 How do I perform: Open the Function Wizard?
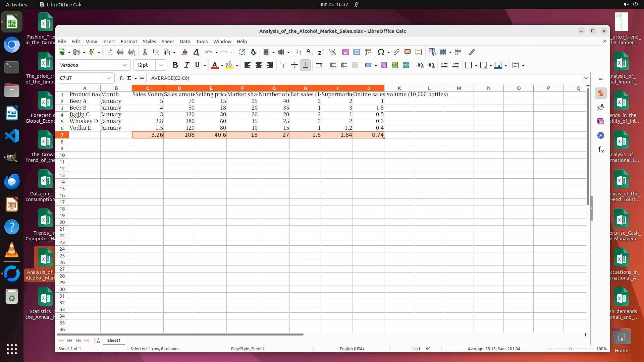pyautogui.click(x=121, y=78)
